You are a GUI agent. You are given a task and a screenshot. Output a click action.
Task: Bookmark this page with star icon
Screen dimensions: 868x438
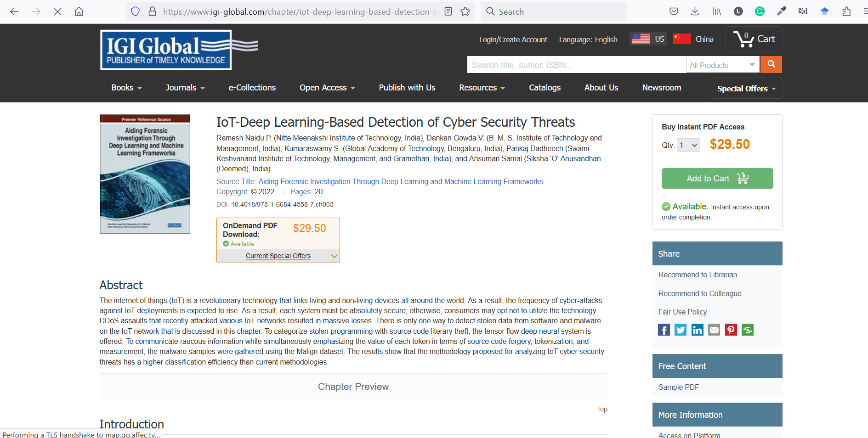tap(465, 11)
